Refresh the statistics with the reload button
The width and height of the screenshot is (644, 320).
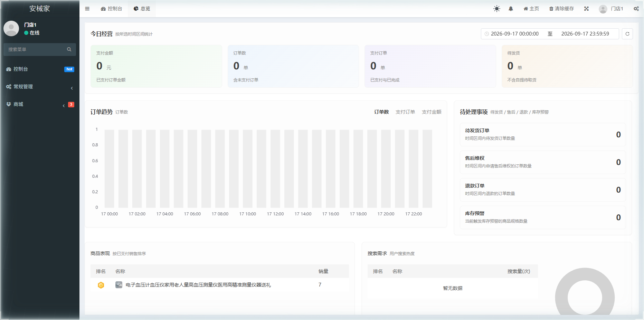[627, 34]
